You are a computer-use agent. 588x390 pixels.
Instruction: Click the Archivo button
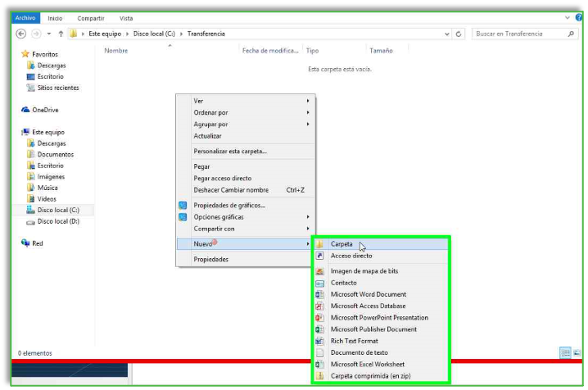pos(25,18)
